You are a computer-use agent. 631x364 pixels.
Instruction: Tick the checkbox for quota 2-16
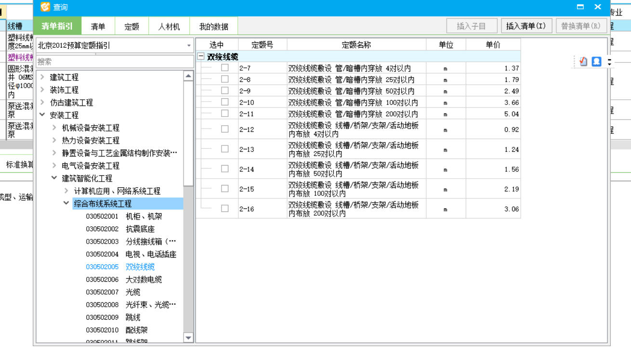pyautogui.click(x=225, y=208)
